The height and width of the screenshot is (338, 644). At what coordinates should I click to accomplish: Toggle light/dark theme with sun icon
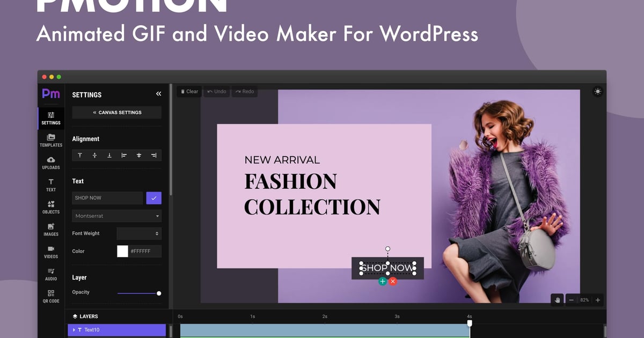597,92
